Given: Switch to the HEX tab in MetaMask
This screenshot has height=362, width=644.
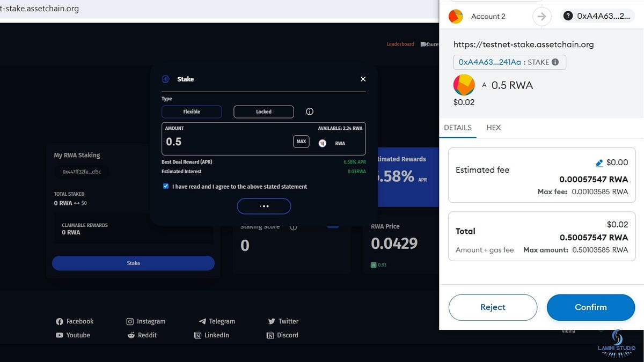Looking at the screenshot, I should point(493,128).
